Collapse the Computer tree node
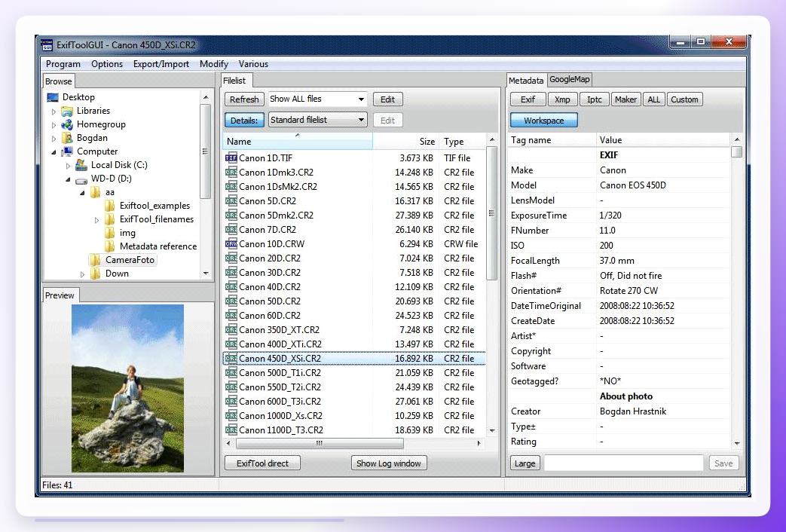786x532 pixels. (54, 152)
